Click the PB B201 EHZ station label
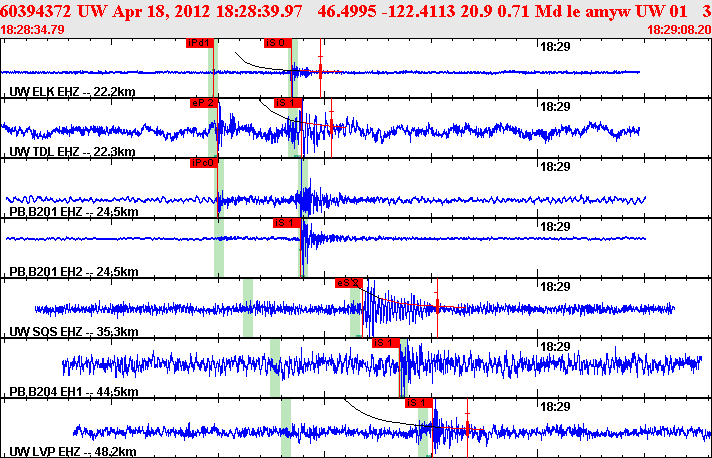The width and height of the screenshot is (712, 458). click(x=73, y=212)
